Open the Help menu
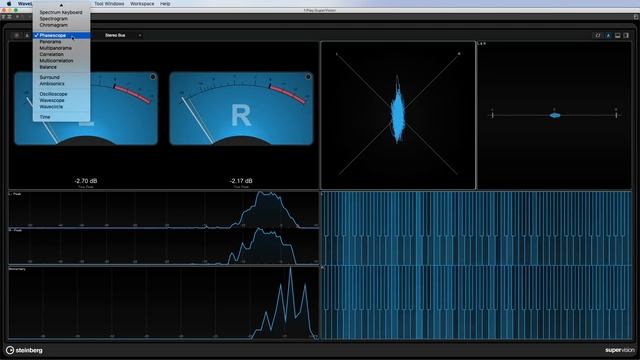Image resolution: width=640 pixels, height=360 pixels. [x=165, y=4]
